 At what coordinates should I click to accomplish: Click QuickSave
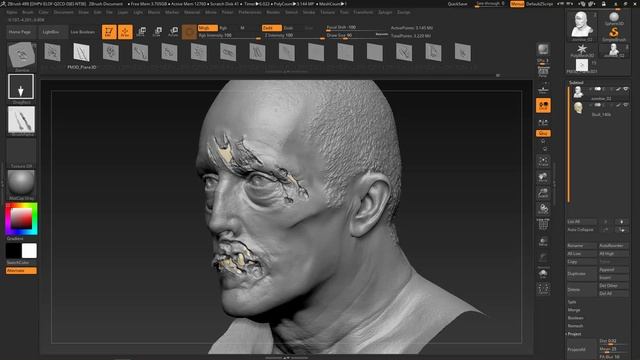pos(457,4)
